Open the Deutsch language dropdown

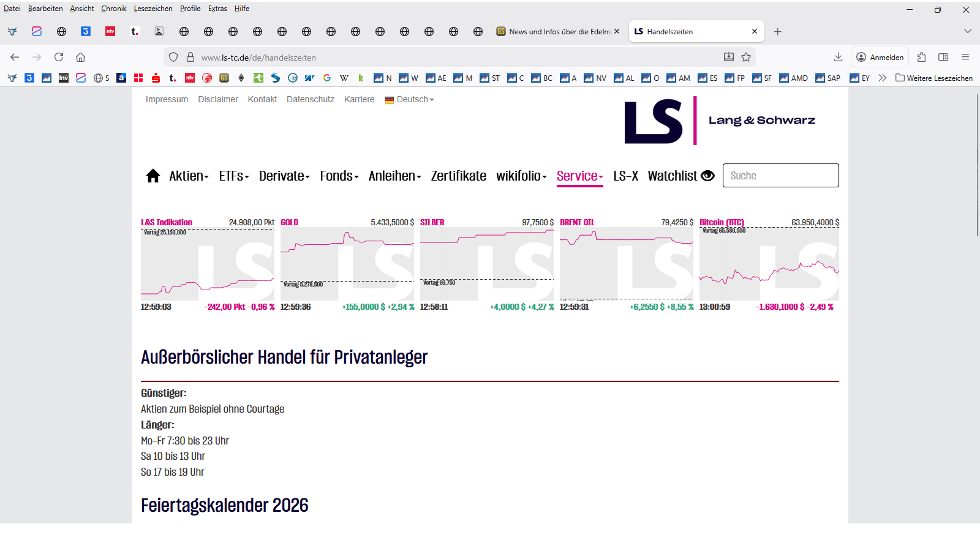click(x=410, y=100)
